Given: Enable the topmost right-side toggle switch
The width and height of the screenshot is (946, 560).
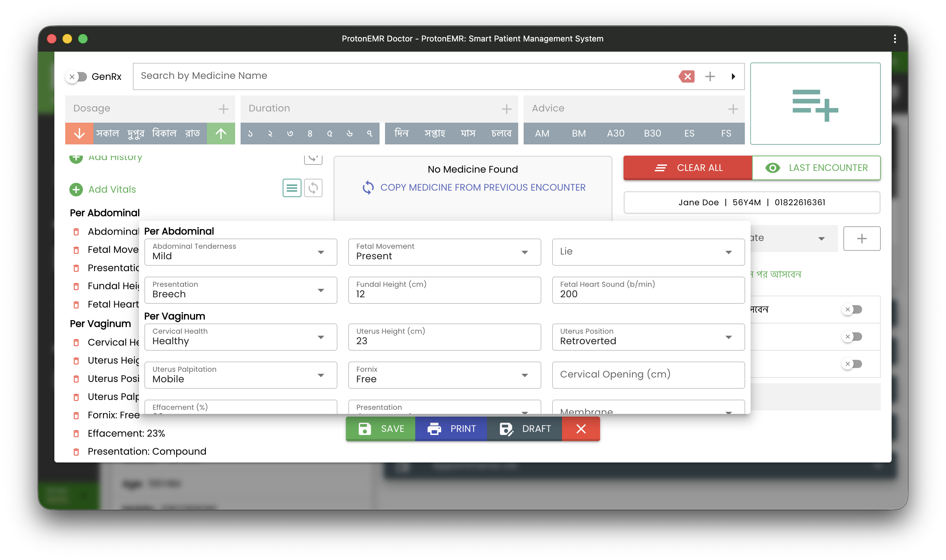Looking at the screenshot, I should pyautogui.click(x=852, y=310).
